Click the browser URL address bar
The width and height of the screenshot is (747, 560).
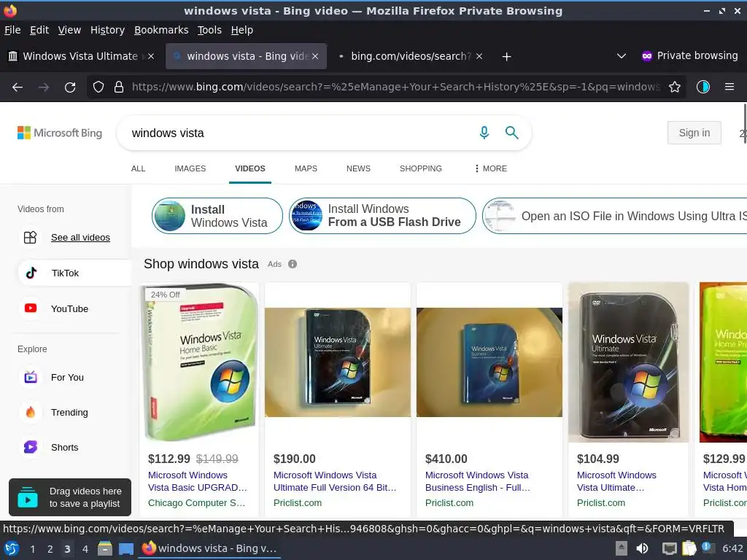tap(395, 87)
